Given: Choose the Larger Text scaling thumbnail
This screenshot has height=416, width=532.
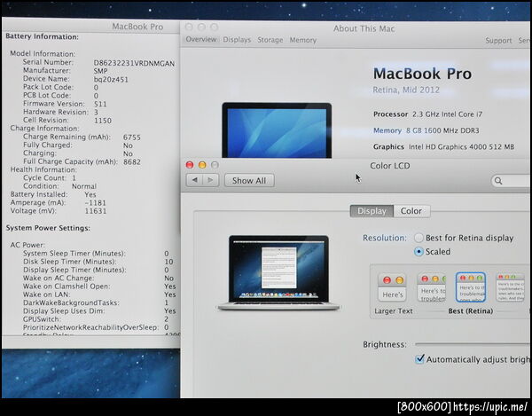Looking at the screenshot, I should [x=392, y=287].
